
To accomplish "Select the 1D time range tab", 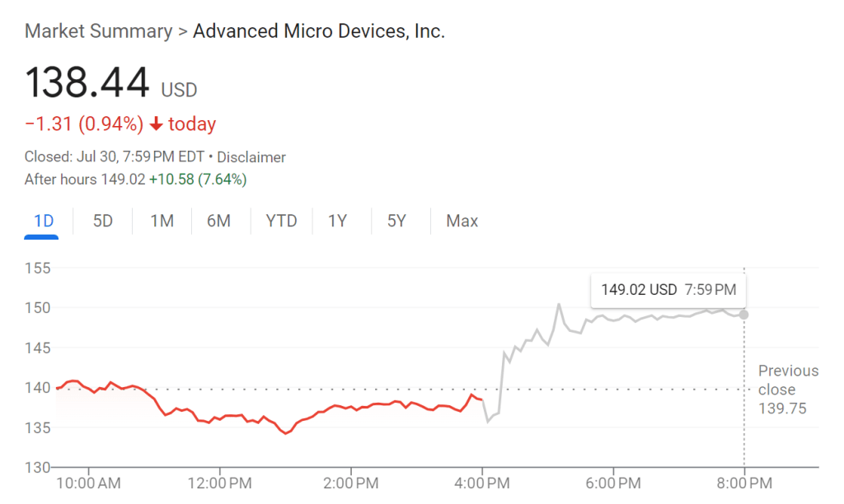I will (43, 221).
